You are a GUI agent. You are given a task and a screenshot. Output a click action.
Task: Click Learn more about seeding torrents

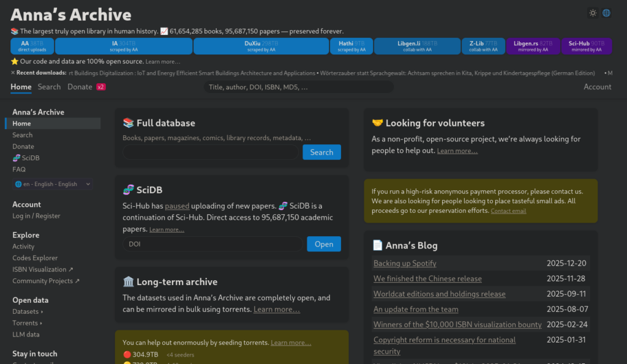click(x=291, y=343)
